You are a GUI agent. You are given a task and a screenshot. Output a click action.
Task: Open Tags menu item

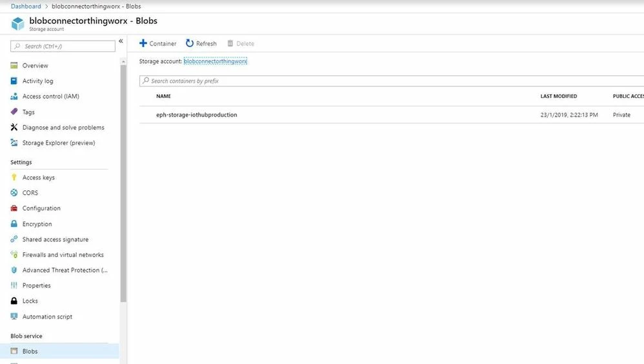click(x=28, y=112)
